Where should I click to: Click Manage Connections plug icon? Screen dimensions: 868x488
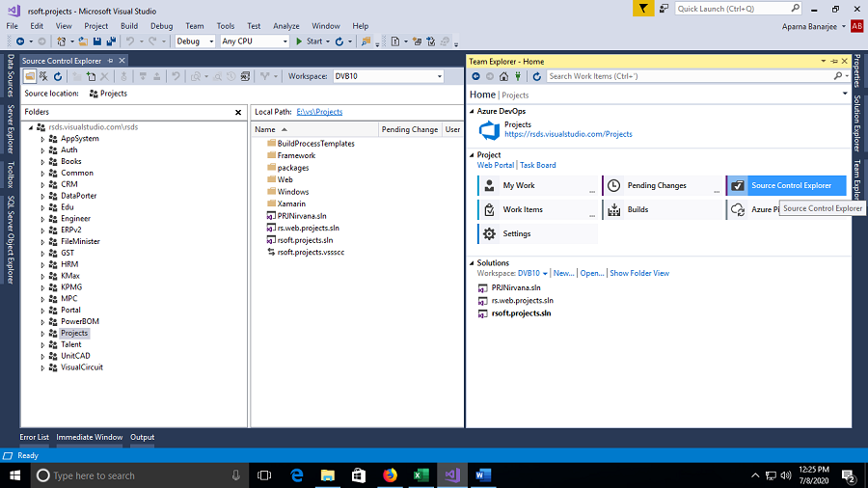(x=518, y=76)
